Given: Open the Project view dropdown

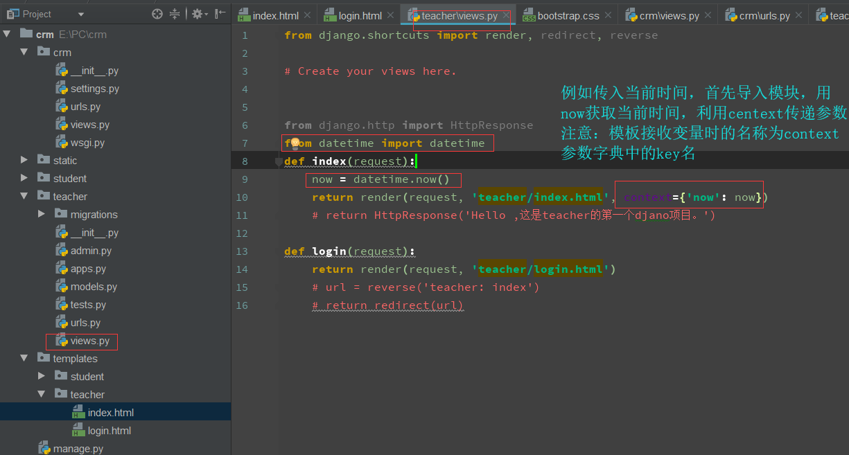Looking at the screenshot, I should point(81,15).
